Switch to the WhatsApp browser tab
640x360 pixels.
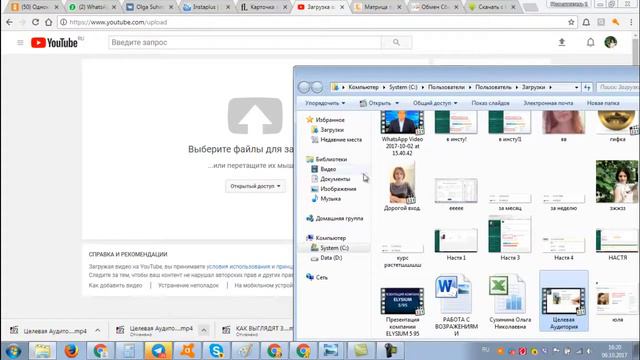[93, 7]
